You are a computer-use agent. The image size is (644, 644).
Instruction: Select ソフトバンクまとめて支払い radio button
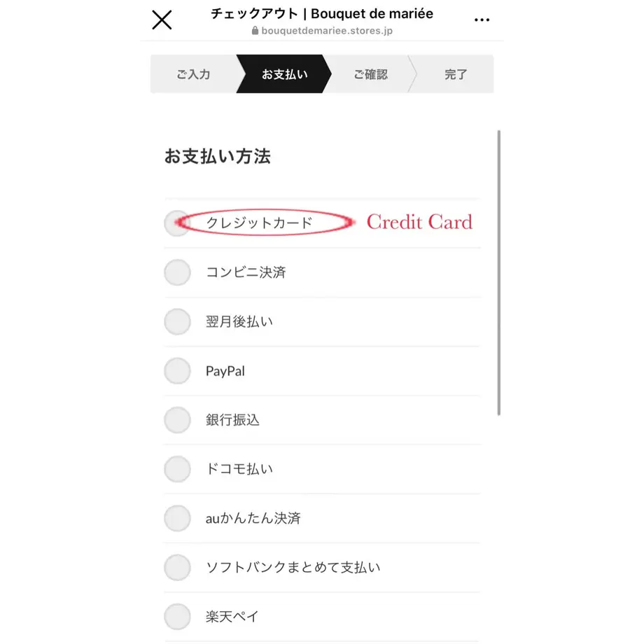[177, 568]
